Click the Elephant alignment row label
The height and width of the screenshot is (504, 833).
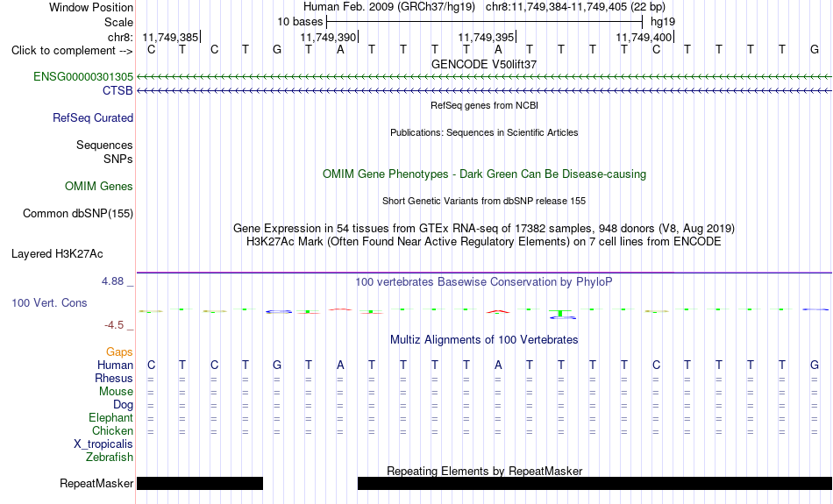110,418
